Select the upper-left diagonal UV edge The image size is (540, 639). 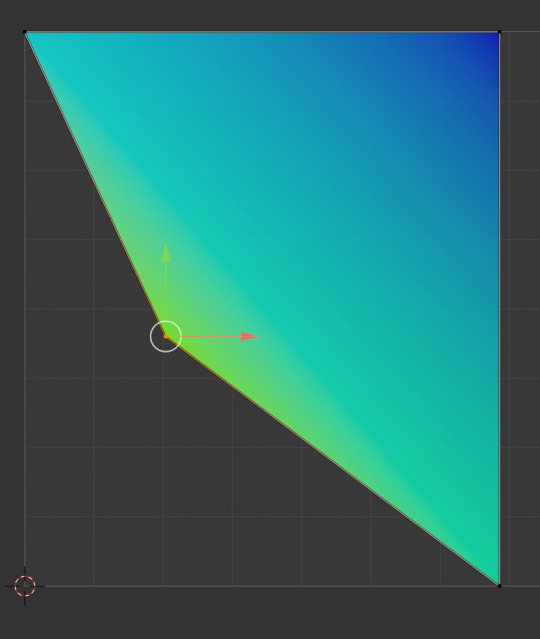coord(95,184)
